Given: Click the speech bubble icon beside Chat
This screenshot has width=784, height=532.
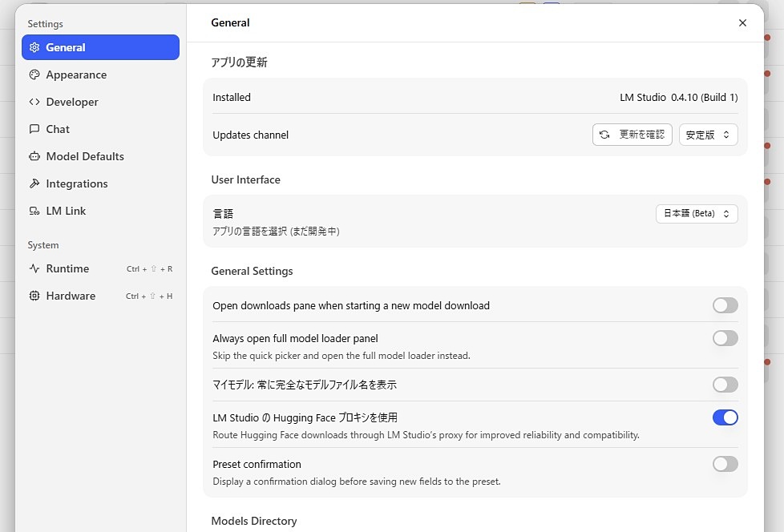Looking at the screenshot, I should coord(34,129).
